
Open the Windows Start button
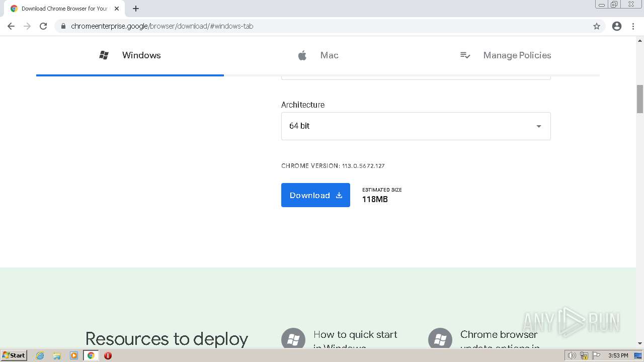pos(14,355)
